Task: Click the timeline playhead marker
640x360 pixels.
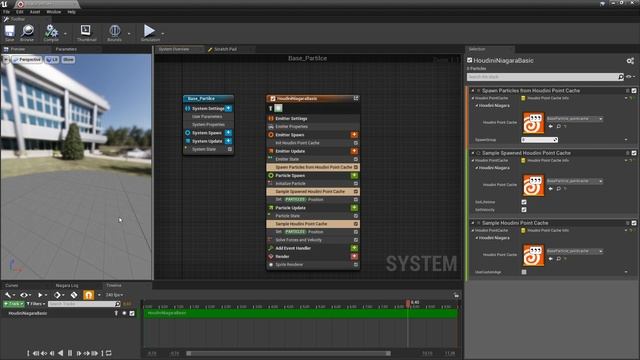Action: tap(408, 303)
